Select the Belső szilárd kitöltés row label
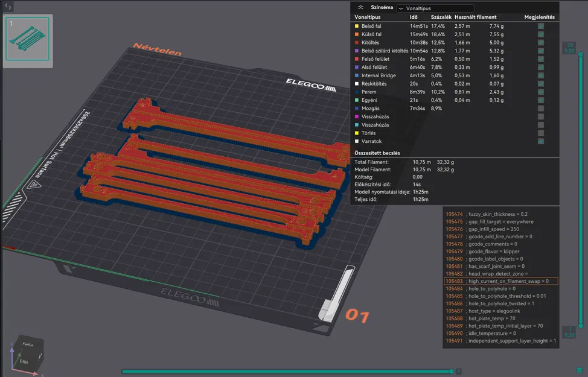588x377 pixels. pyautogui.click(x=385, y=51)
